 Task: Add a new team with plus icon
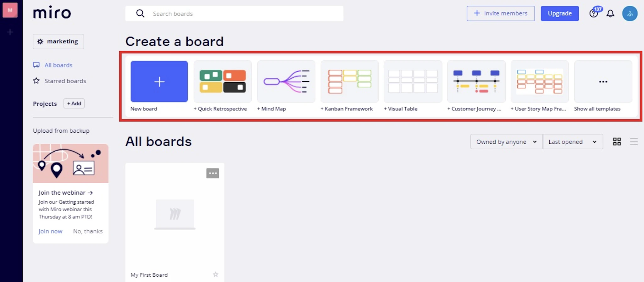click(10, 32)
